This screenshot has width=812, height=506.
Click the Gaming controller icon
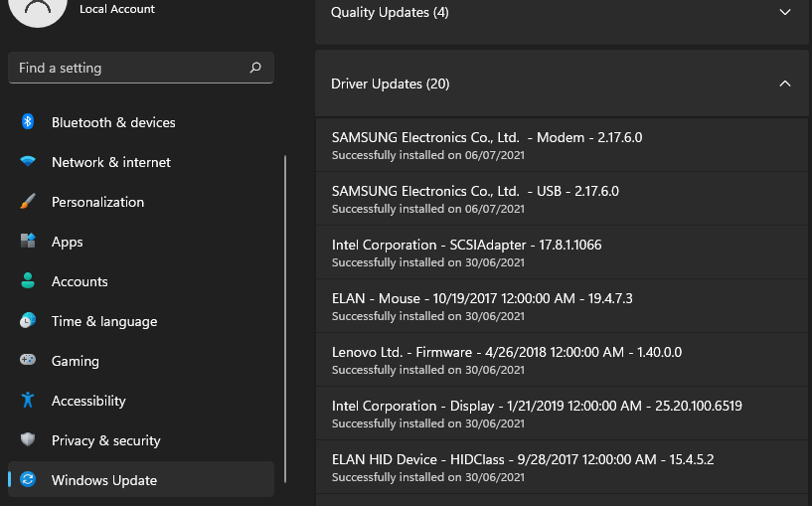click(x=28, y=361)
